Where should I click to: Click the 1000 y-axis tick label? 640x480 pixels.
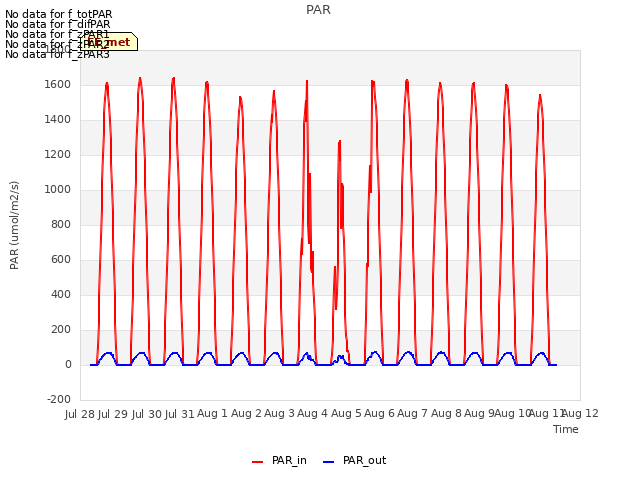click(58, 189)
